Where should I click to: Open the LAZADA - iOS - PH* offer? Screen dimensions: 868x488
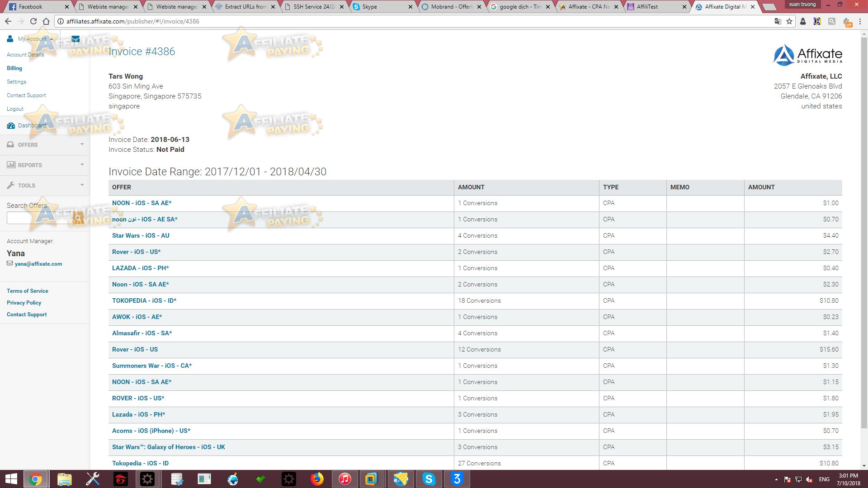tap(141, 268)
